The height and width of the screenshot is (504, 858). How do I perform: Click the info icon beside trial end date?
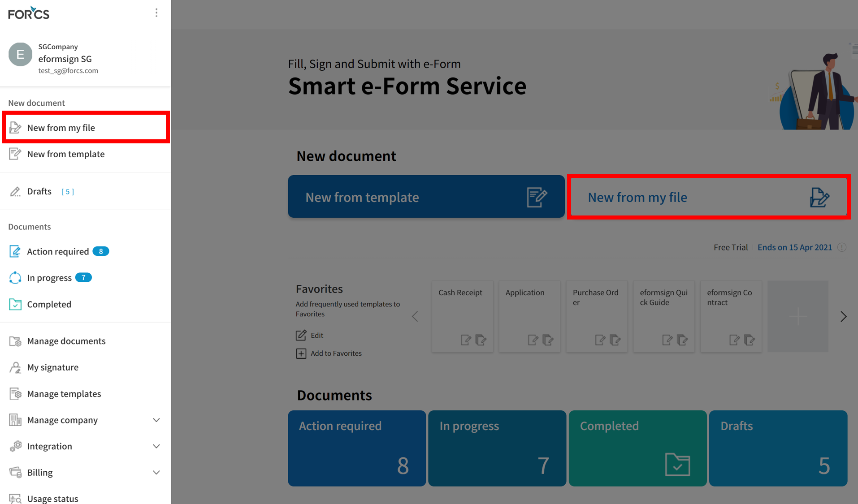coord(842,247)
